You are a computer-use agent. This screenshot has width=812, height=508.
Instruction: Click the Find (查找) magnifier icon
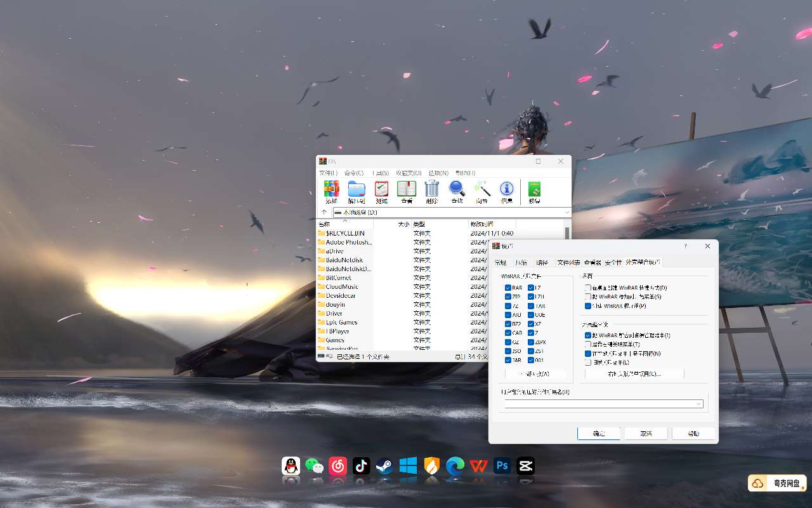(x=457, y=192)
